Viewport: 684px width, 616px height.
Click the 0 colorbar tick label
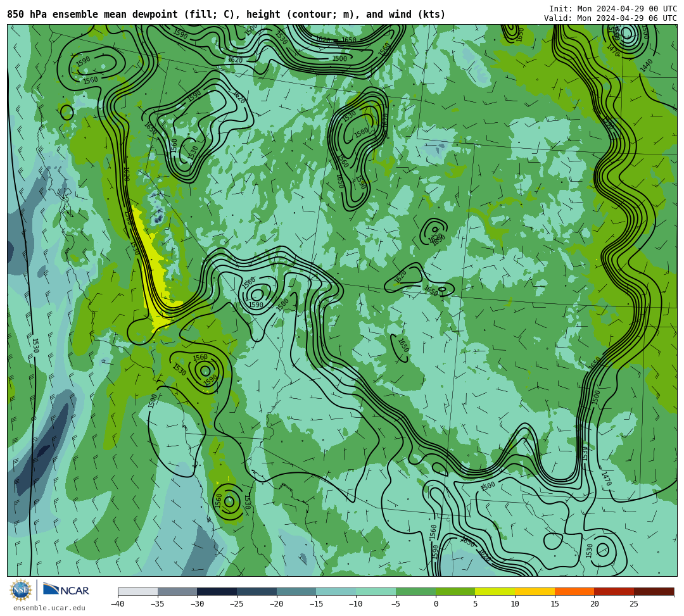tap(435, 604)
